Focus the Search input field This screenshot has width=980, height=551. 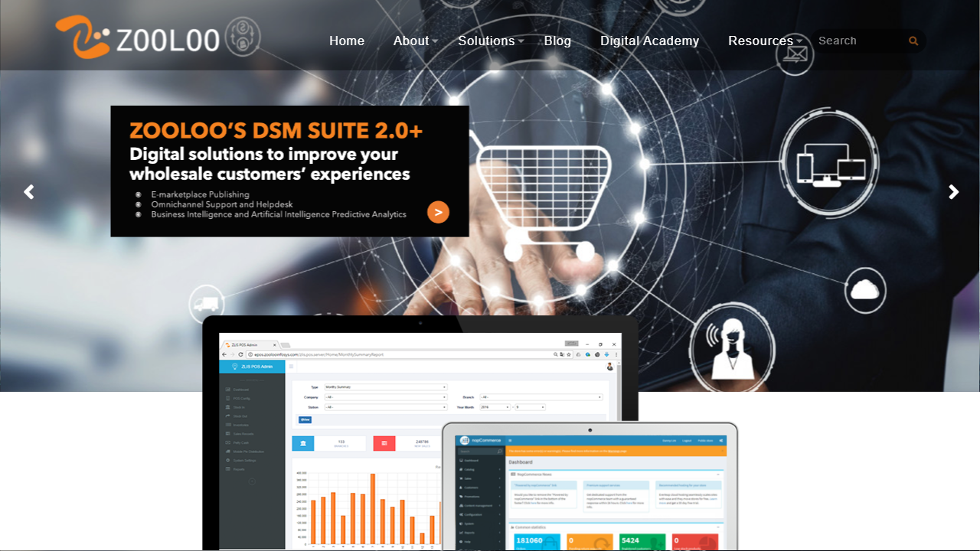tap(859, 41)
